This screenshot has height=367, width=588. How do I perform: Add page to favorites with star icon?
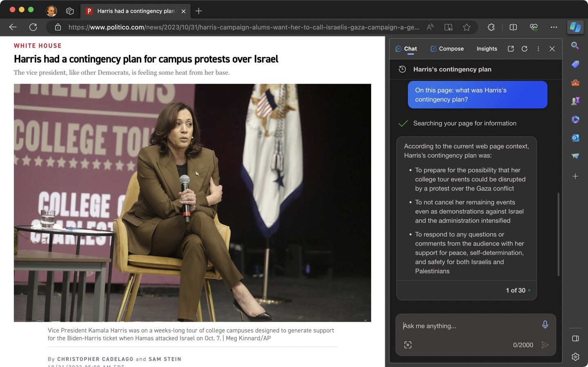tap(467, 27)
